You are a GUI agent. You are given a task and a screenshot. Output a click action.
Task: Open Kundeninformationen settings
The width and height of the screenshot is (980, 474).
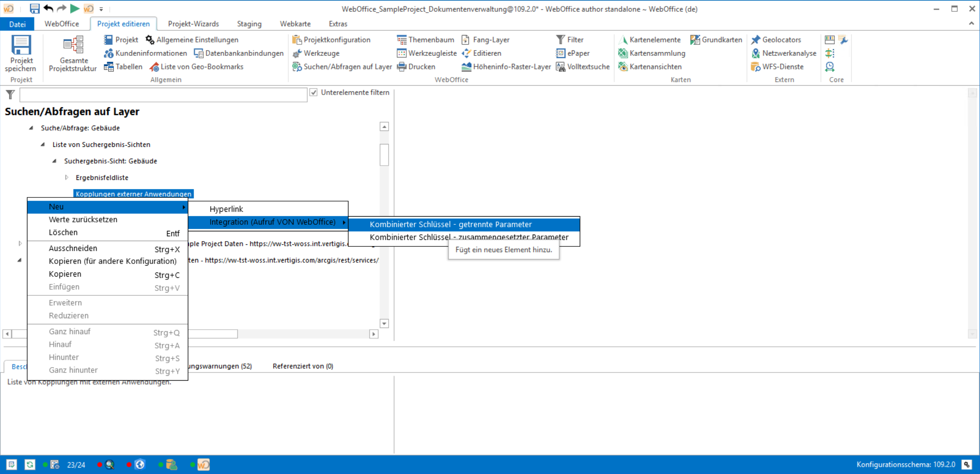pyautogui.click(x=146, y=53)
